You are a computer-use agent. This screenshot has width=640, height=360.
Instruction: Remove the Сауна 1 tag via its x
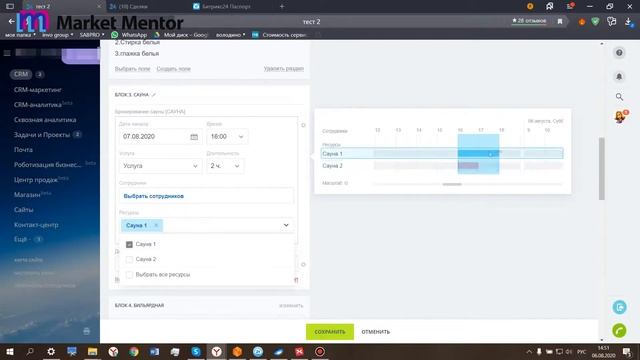pos(156,225)
